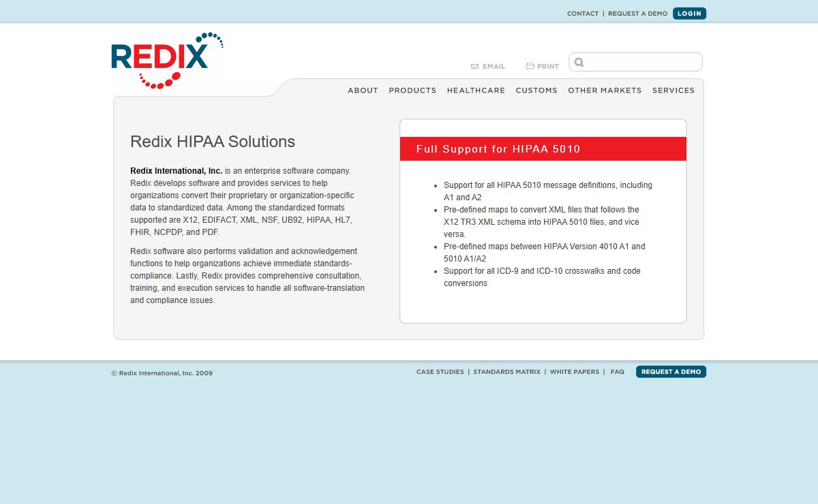
Task: Open Case Studies footer link
Action: coord(440,372)
